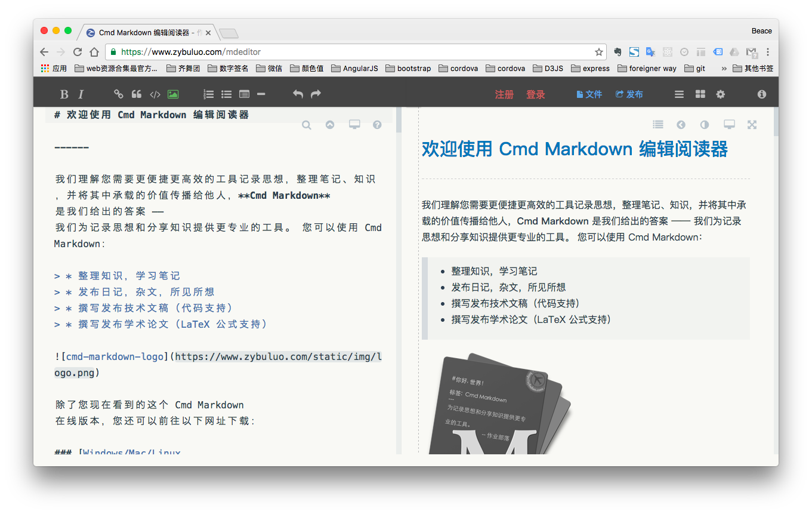Show more bookmarks with the » chevron

724,68
